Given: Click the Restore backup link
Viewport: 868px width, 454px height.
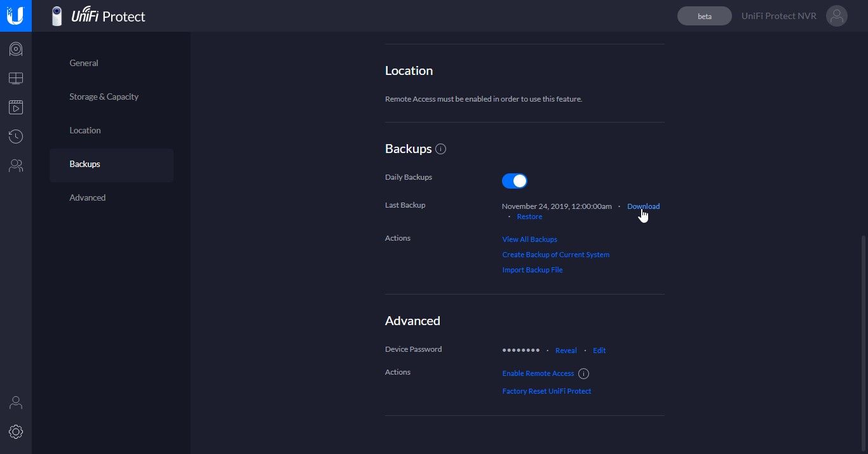Looking at the screenshot, I should coord(529,217).
